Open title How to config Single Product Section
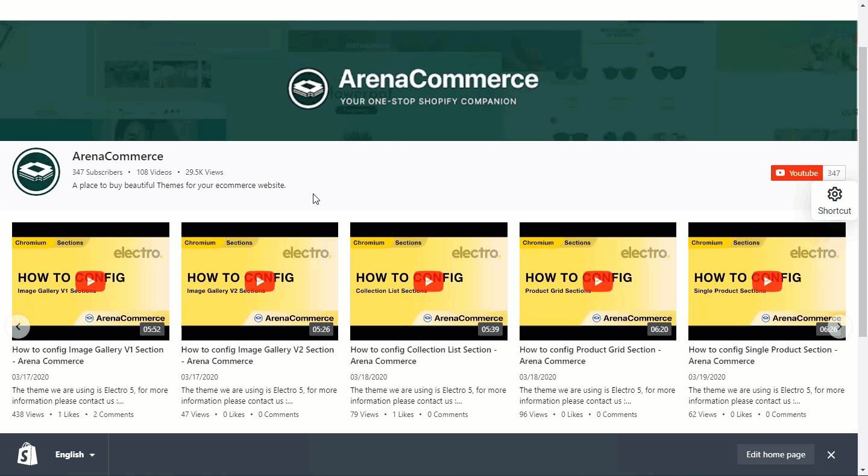The height and width of the screenshot is (476, 868). coord(763,355)
